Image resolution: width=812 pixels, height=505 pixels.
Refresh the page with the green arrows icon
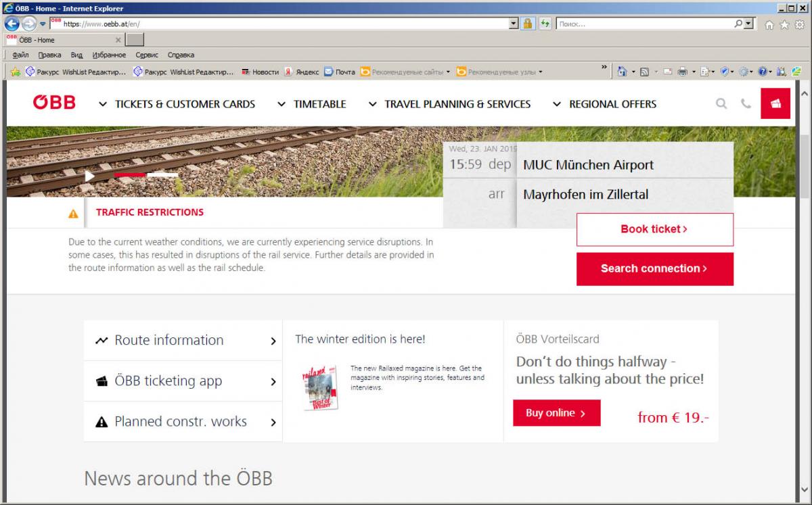point(545,24)
